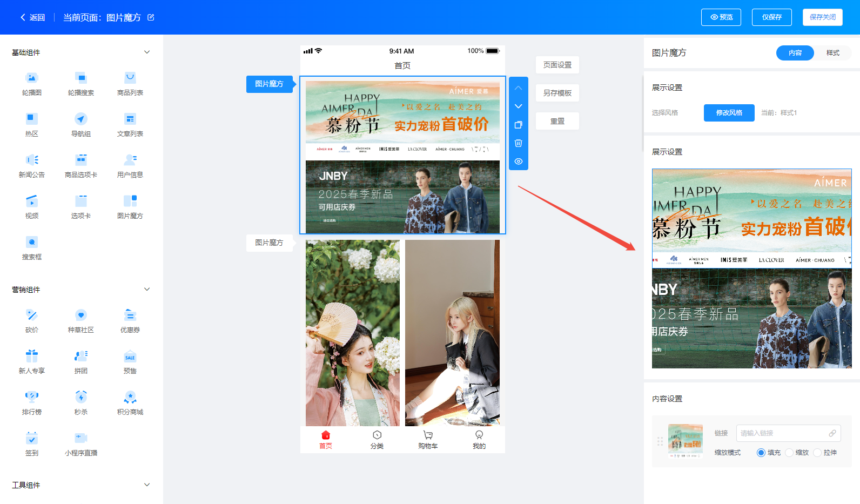This screenshot has width=860, height=504.
Task: Toggle visibility eye of selected block
Action: pyautogui.click(x=518, y=162)
